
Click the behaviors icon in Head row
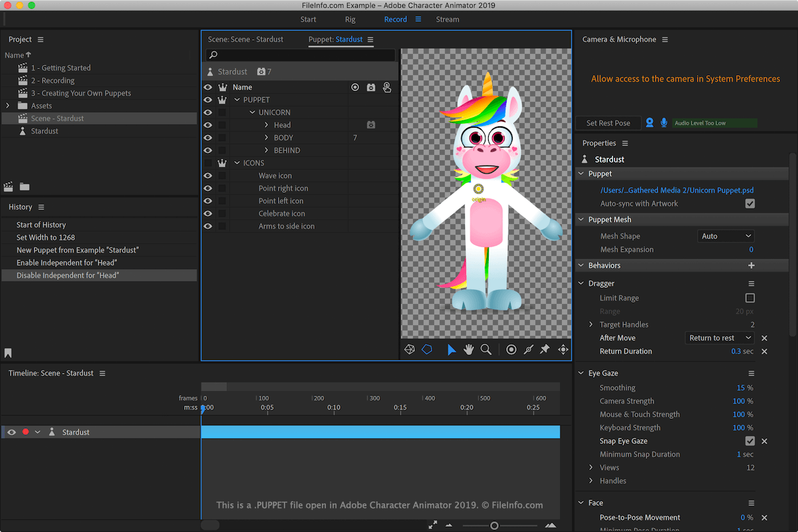pos(371,125)
